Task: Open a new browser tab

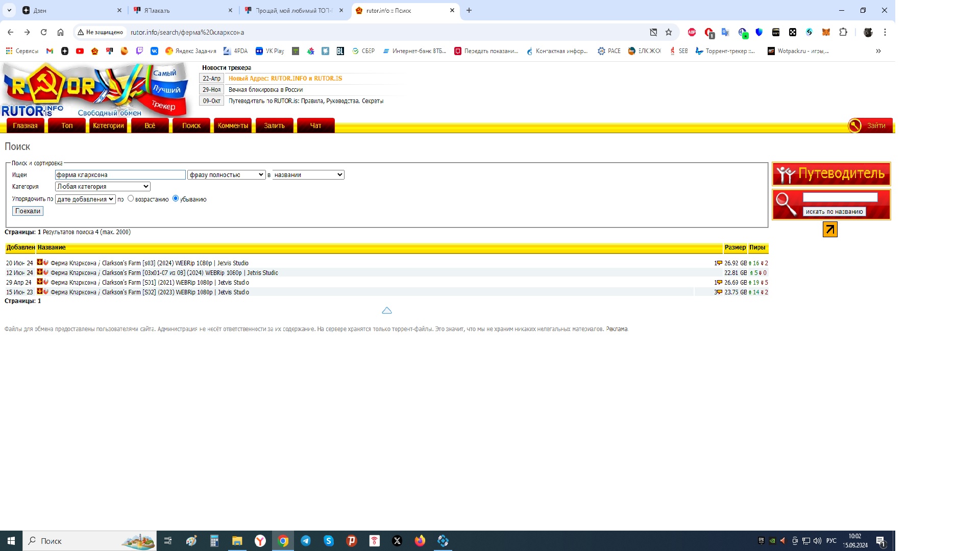Action: click(469, 10)
